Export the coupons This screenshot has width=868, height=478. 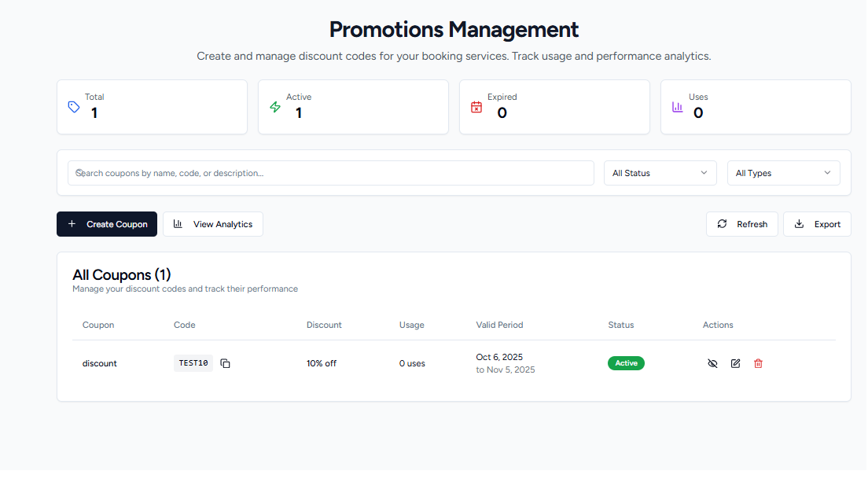tap(817, 224)
